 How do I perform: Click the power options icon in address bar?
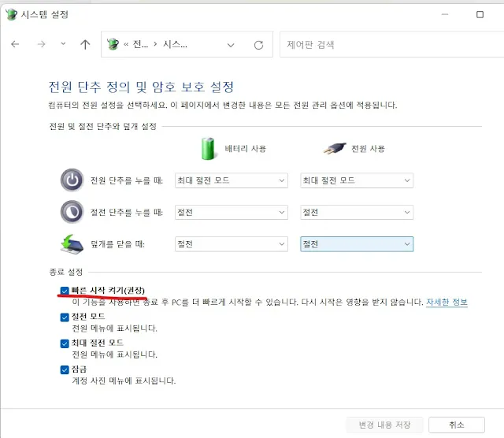pos(113,44)
